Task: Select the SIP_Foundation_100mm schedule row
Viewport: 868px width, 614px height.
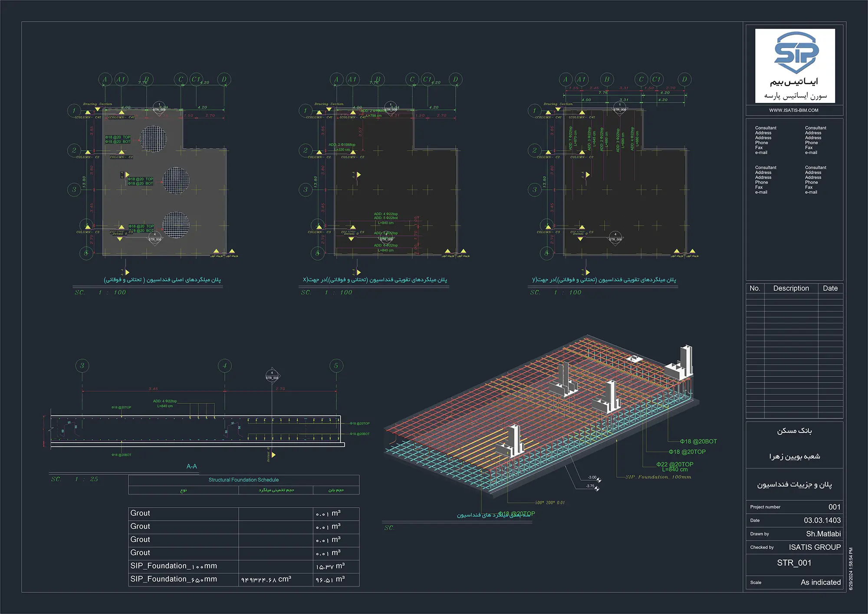Action: click(174, 566)
